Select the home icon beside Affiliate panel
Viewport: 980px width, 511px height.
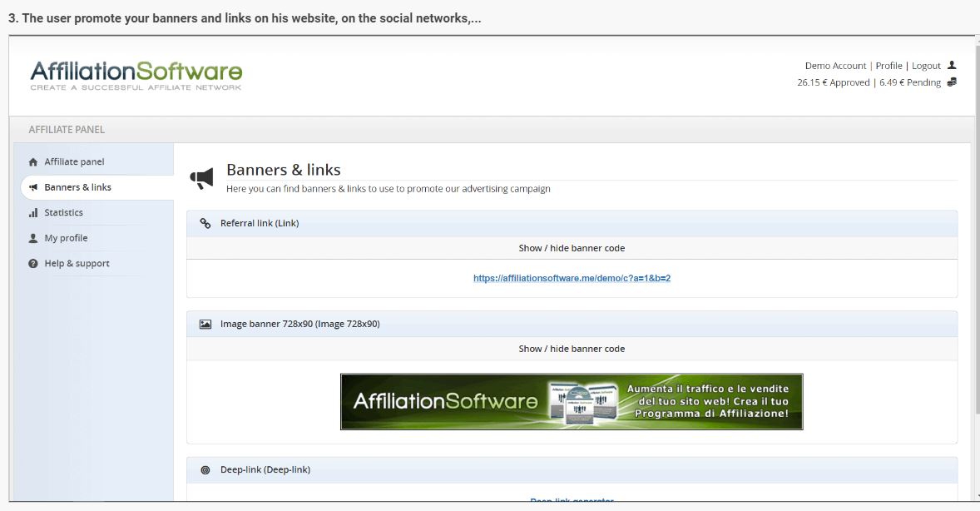tap(32, 161)
